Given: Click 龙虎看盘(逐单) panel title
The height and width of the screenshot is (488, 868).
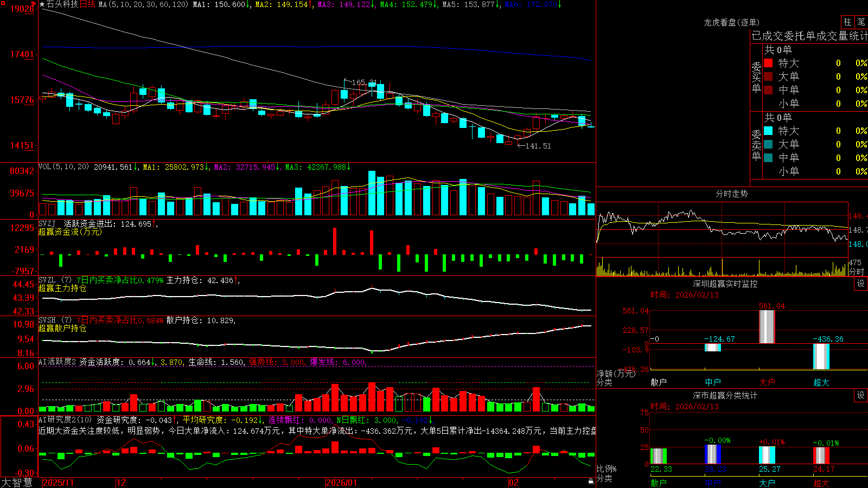Looking at the screenshot, I should click(732, 22).
